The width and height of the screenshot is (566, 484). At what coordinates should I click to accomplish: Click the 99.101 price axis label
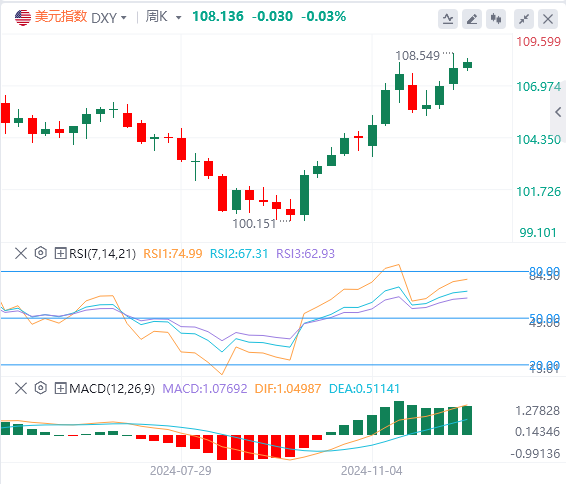538,233
